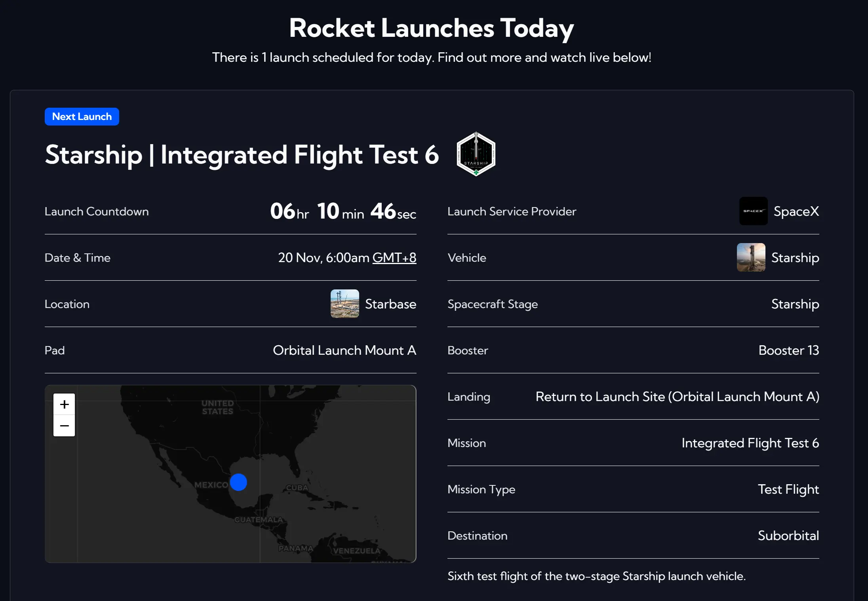The width and height of the screenshot is (868, 601).
Task: Click the zoom out button on the map
Action: pos(64,425)
